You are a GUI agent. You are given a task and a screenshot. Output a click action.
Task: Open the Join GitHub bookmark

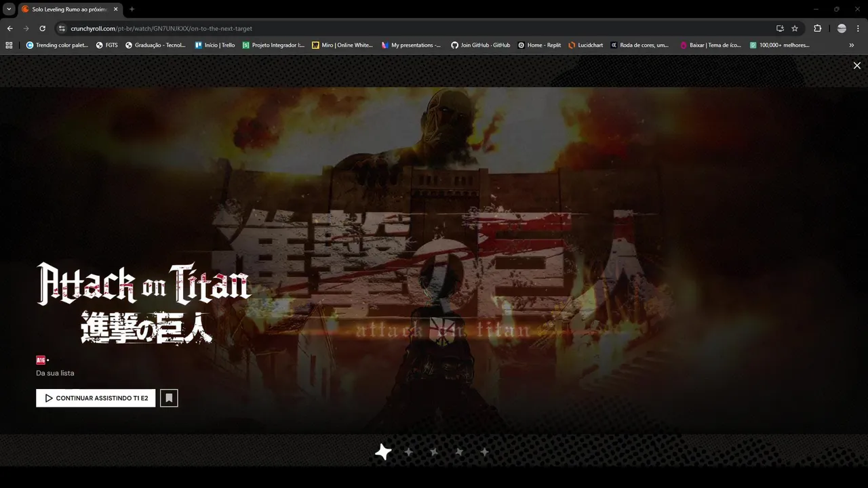click(481, 45)
